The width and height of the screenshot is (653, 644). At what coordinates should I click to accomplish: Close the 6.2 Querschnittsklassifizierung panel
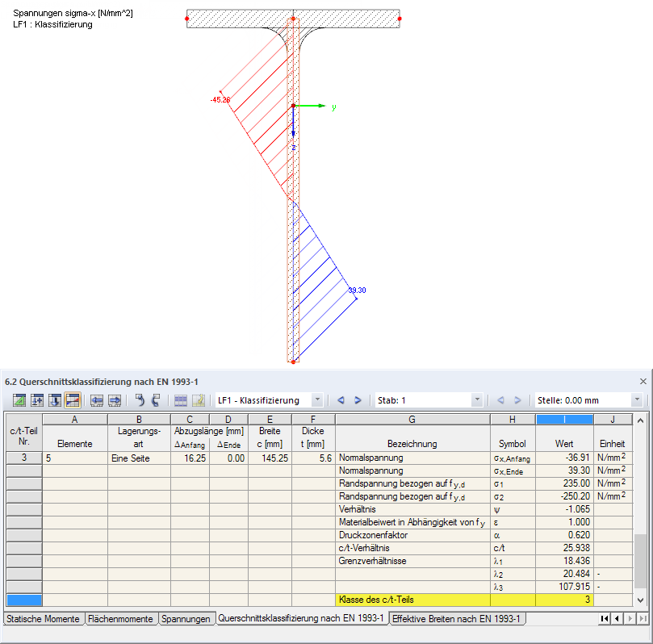(x=643, y=382)
